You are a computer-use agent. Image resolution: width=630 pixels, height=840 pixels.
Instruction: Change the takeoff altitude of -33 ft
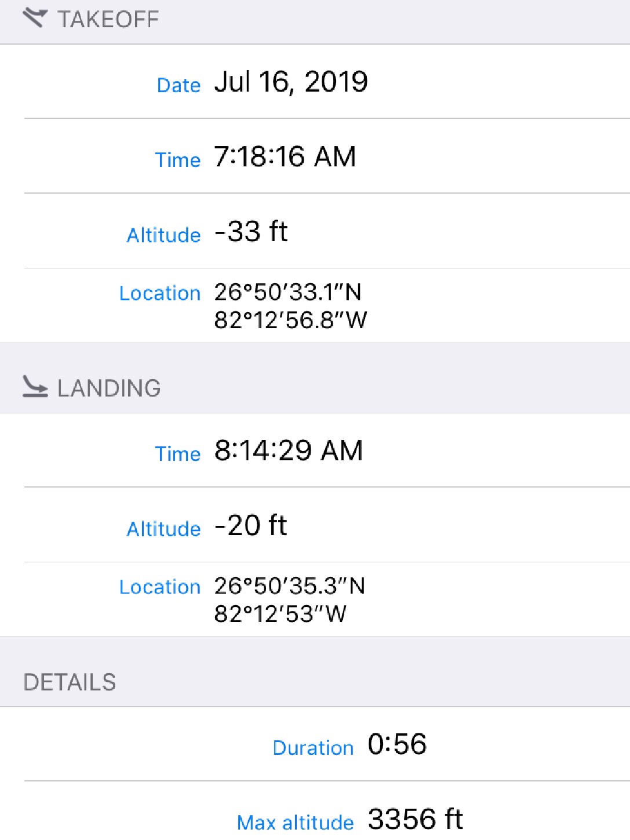[x=251, y=231]
